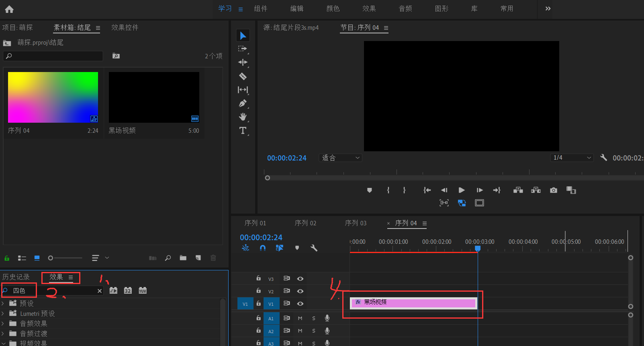Expand the Lumetri 预设 folder
The width and height of the screenshot is (644, 346).
coord(3,313)
